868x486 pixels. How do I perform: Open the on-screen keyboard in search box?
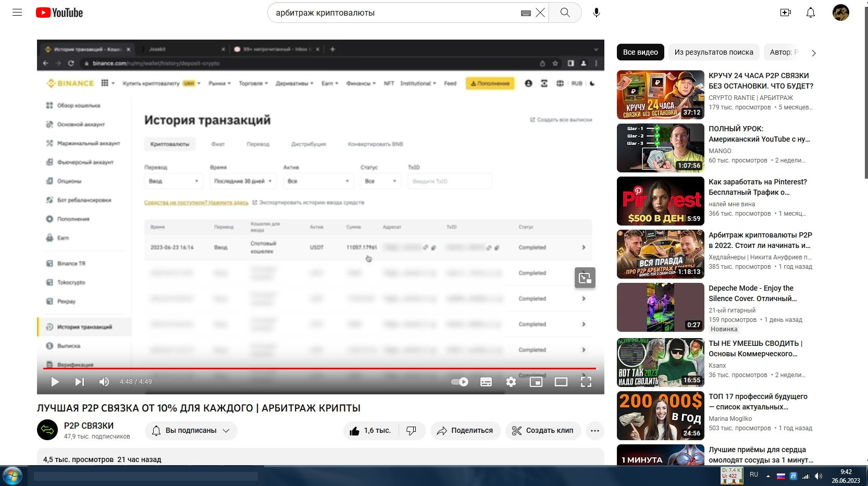click(526, 13)
